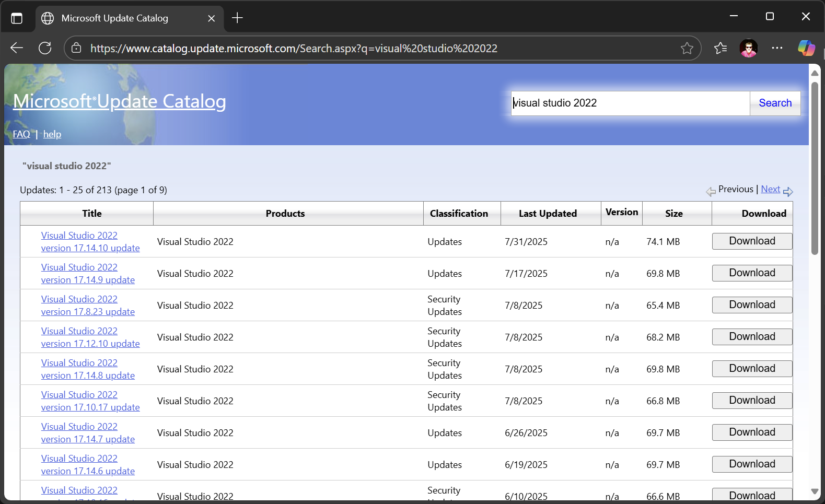This screenshot has width=825, height=504.
Task: Download the version 17.14.10 update
Action: 752,241
